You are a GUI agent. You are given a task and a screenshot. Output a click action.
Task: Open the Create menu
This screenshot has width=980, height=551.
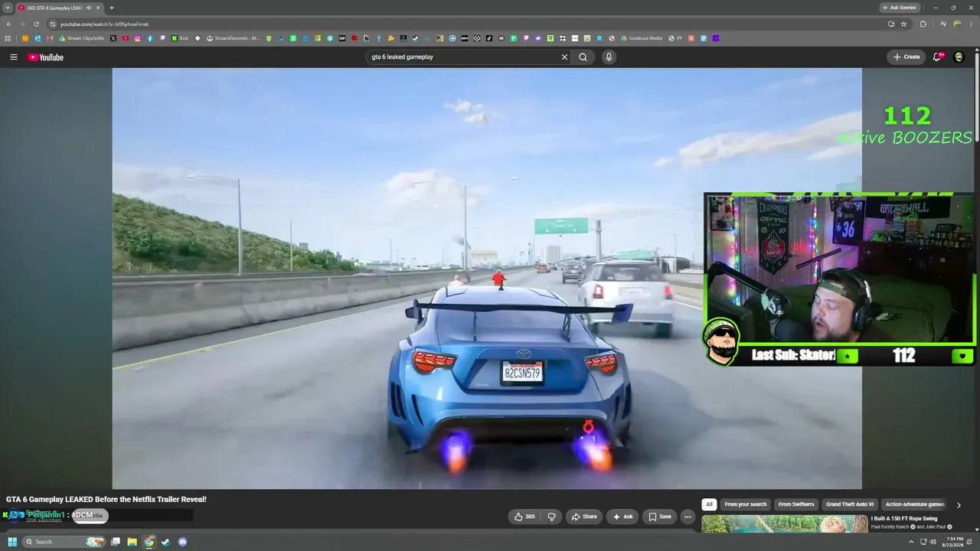point(906,57)
